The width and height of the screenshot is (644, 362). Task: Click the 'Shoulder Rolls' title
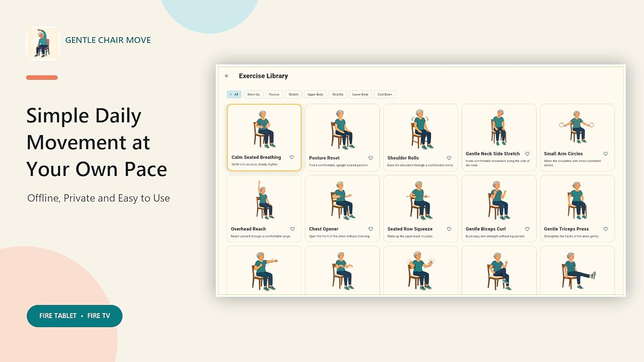403,158
